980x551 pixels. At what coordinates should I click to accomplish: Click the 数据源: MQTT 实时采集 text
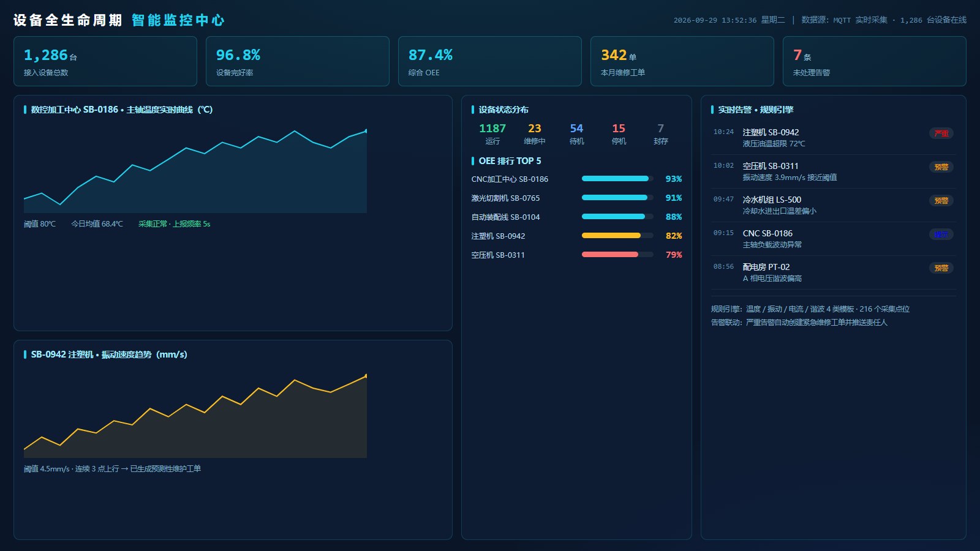point(844,20)
